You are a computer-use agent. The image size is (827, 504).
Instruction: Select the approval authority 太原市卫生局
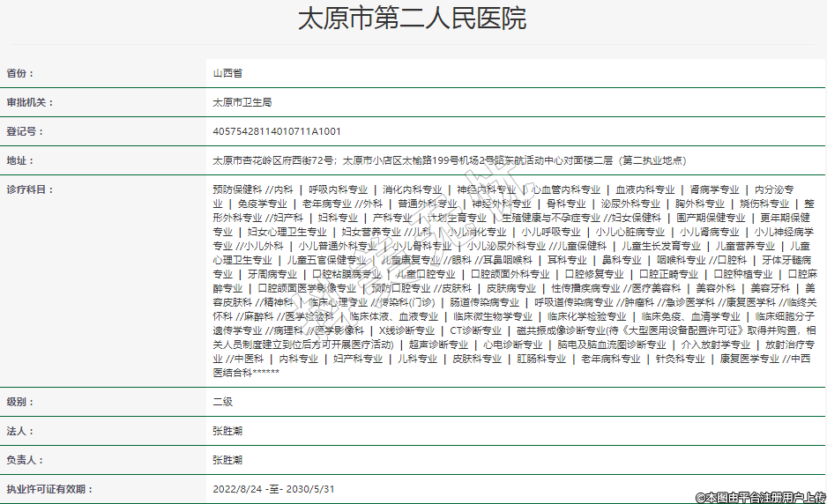point(242,103)
